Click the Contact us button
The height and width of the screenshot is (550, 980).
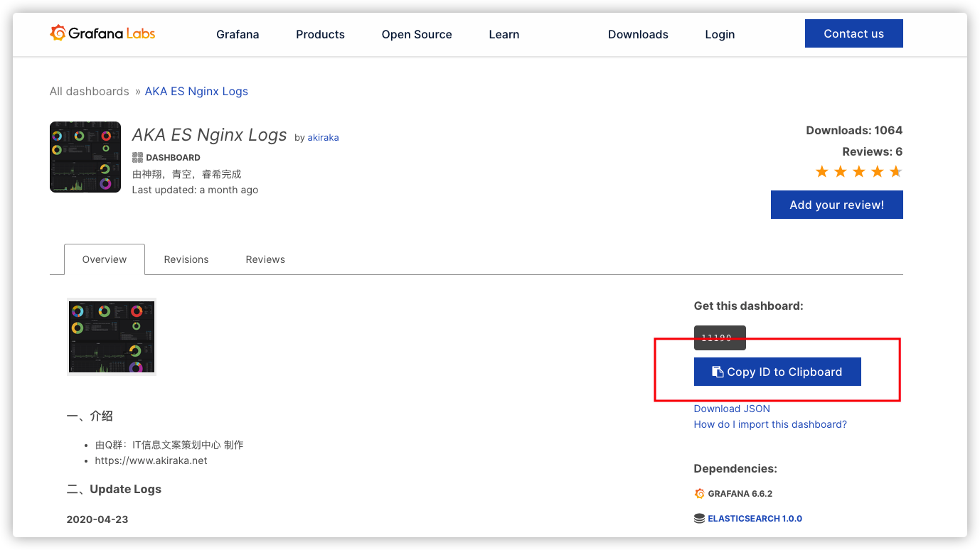(854, 33)
